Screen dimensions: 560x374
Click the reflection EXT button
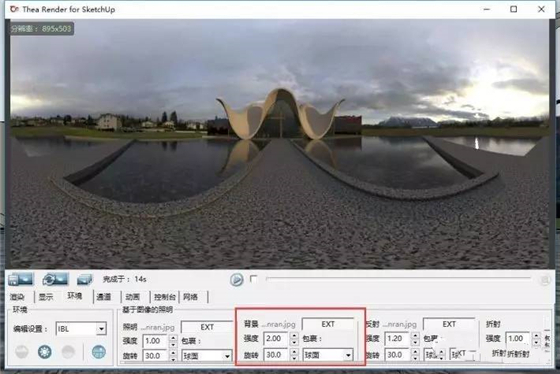[x=449, y=324]
